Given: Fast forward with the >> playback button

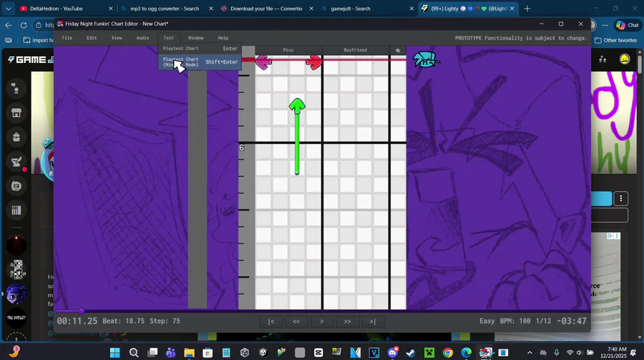Looking at the screenshot, I should pyautogui.click(x=347, y=321).
